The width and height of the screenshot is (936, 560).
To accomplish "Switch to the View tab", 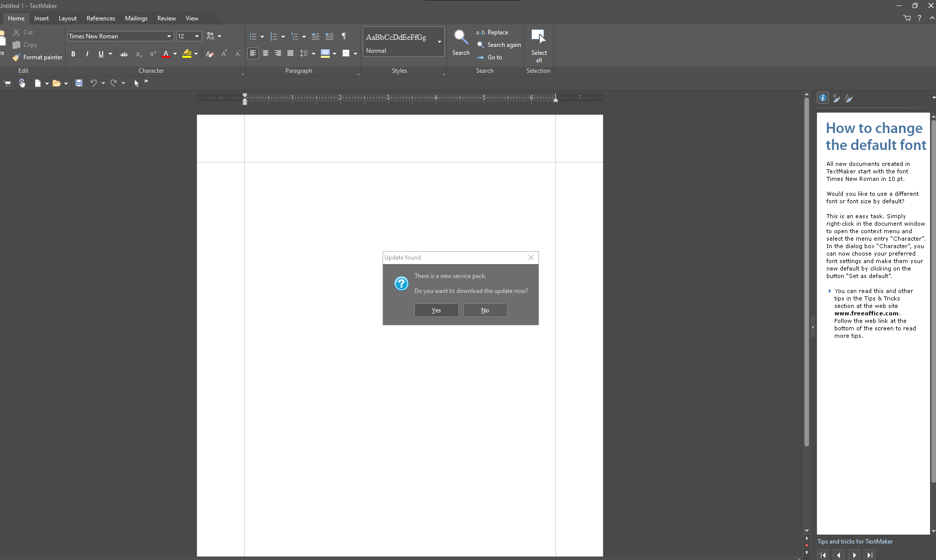I will [x=192, y=18].
